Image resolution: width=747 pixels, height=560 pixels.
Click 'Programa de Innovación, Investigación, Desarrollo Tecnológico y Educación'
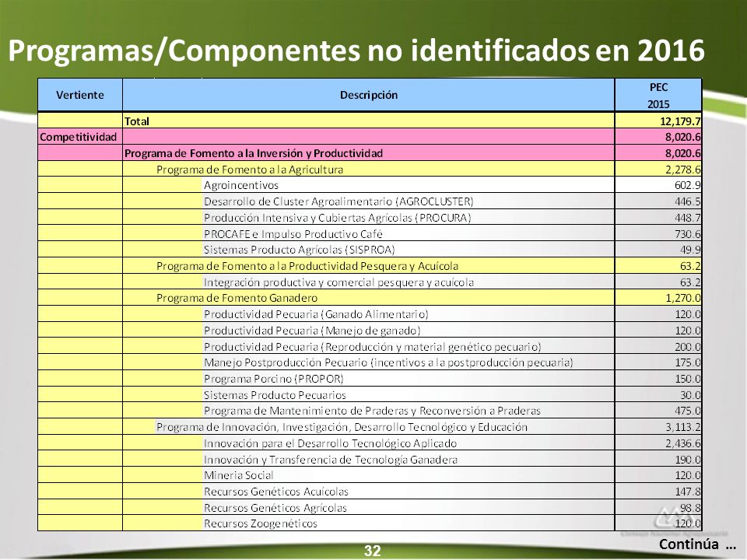[342, 427]
